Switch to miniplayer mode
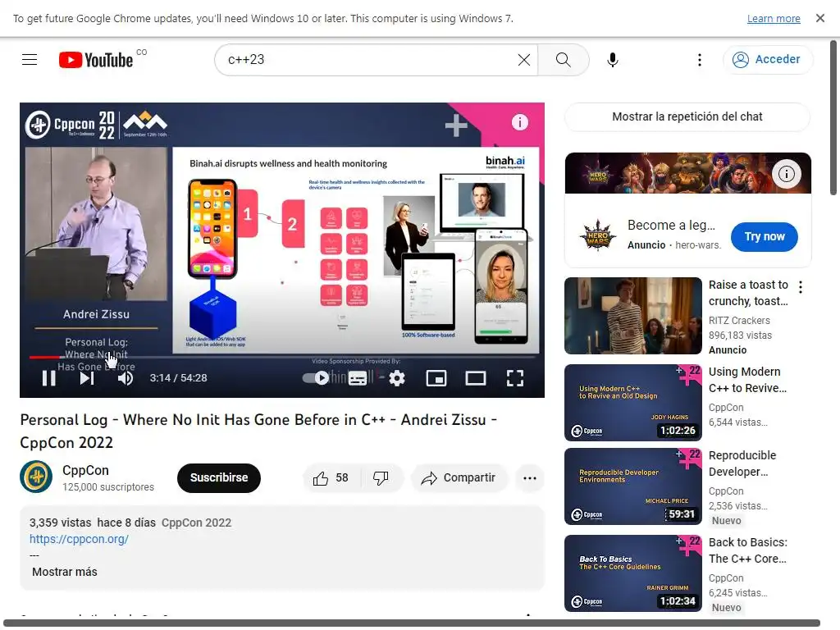 point(436,378)
